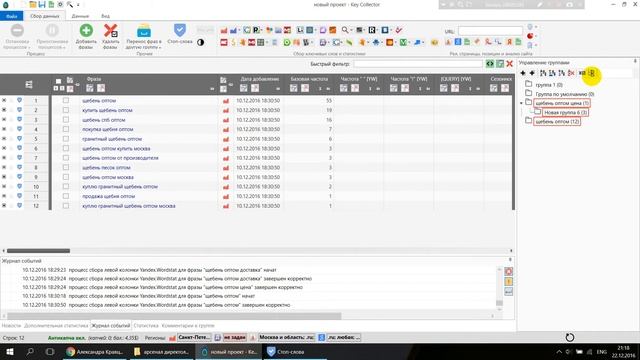The image size is (640, 360).
Task: Pin the Управление группами panel
Action: [x=635, y=61]
